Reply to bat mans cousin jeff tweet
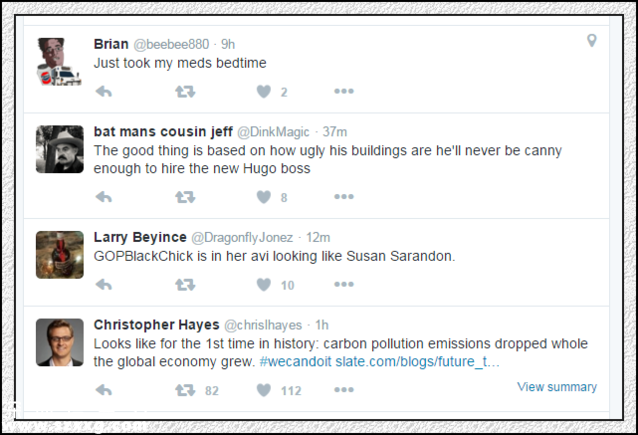This screenshot has height=435, width=638. click(104, 197)
